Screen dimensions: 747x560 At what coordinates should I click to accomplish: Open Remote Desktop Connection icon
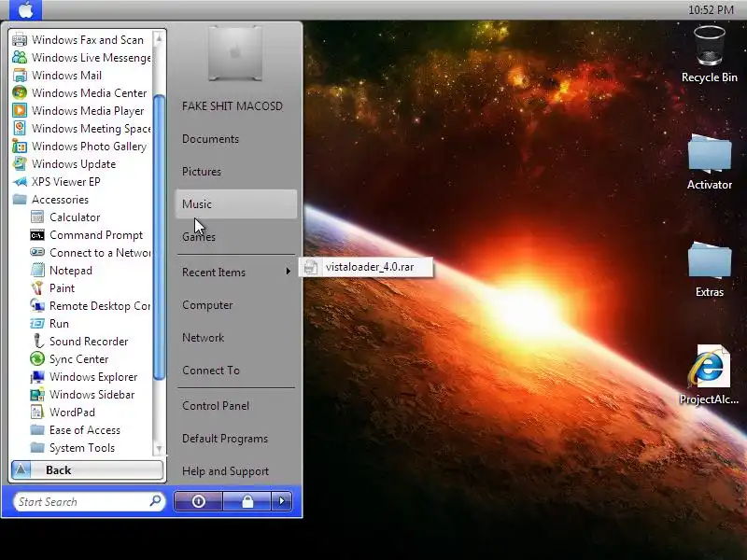click(37, 306)
